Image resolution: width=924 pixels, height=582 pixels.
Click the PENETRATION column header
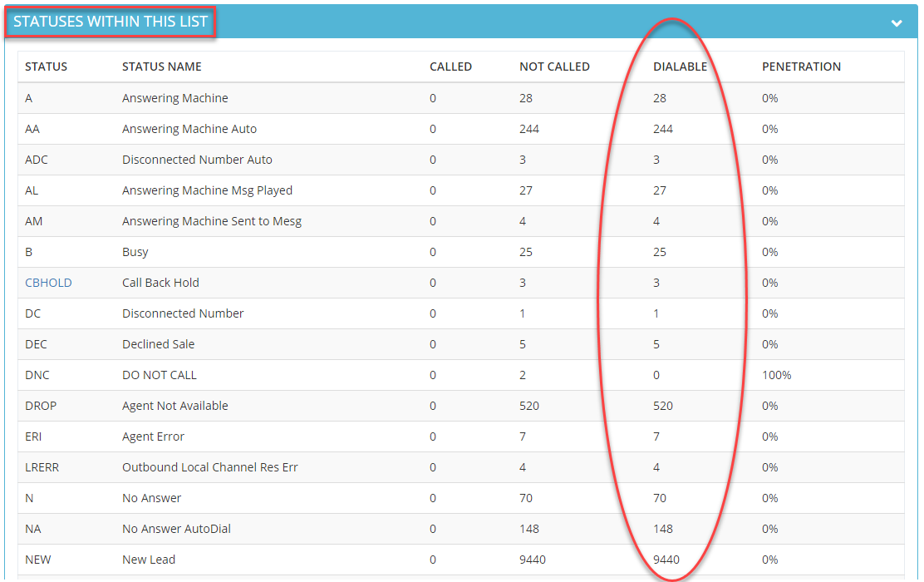coord(801,67)
